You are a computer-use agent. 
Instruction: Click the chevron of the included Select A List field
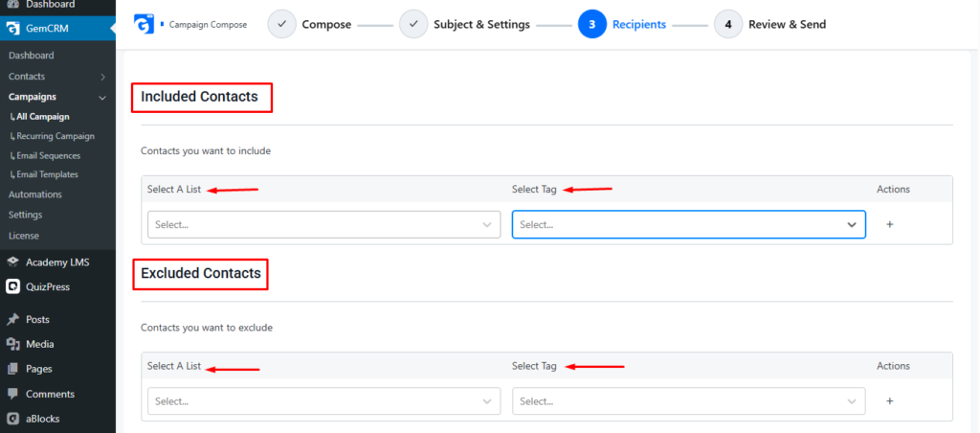pyautogui.click(x=487, y=224)
